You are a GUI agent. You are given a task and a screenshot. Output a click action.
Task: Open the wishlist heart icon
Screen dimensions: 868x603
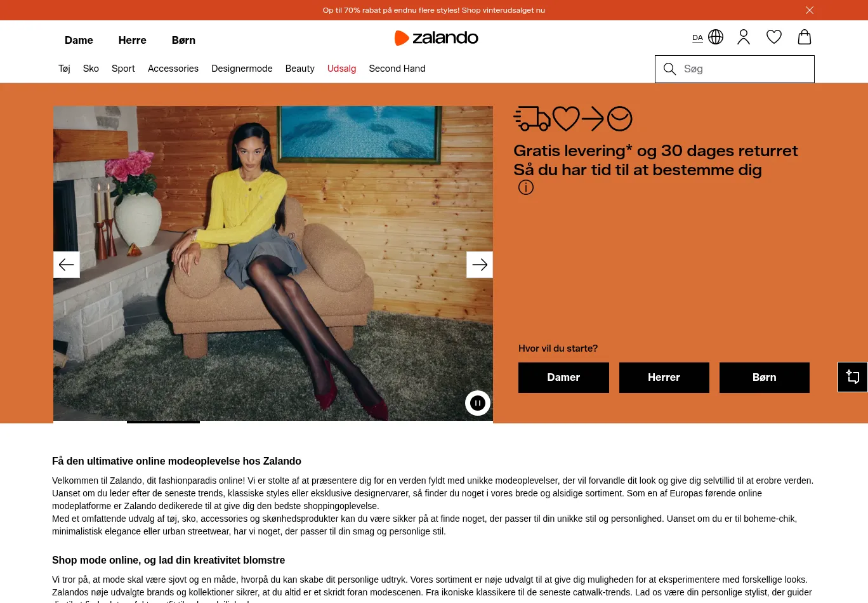pos(774,37)
